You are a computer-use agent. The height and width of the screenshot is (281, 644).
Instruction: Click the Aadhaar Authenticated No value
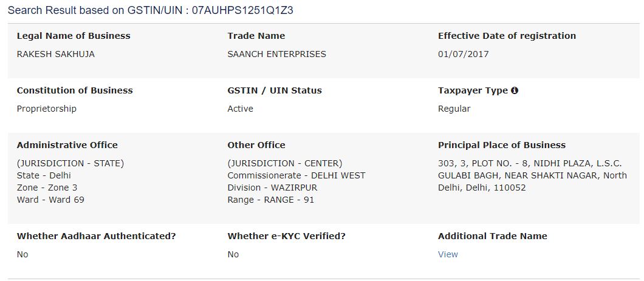pos(22,254)
